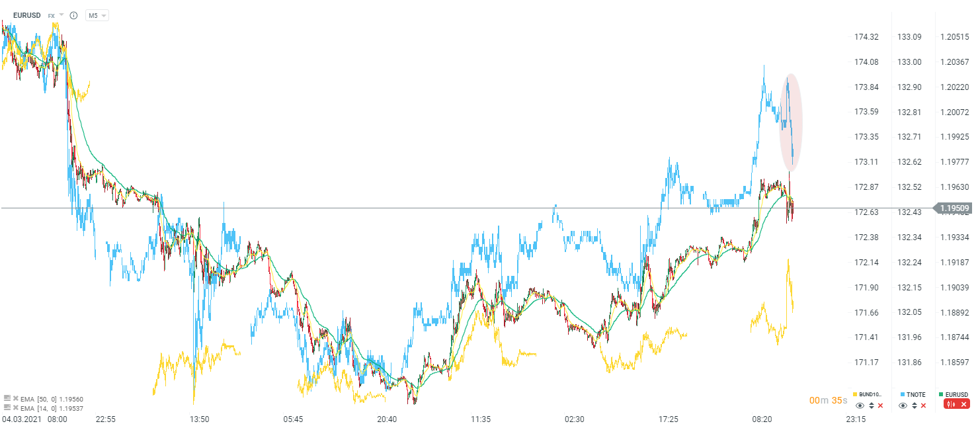Open settings for the EMA 14 indicator
This screenshot has height=430, width=980.
tap(8, 408)
